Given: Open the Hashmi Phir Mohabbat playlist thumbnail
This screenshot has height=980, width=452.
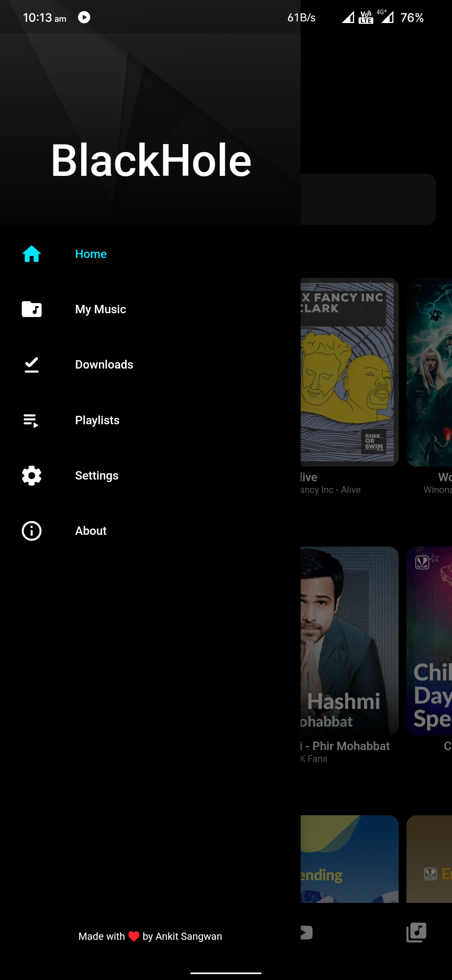Looking at the screenshot, I should click(349, 641).
